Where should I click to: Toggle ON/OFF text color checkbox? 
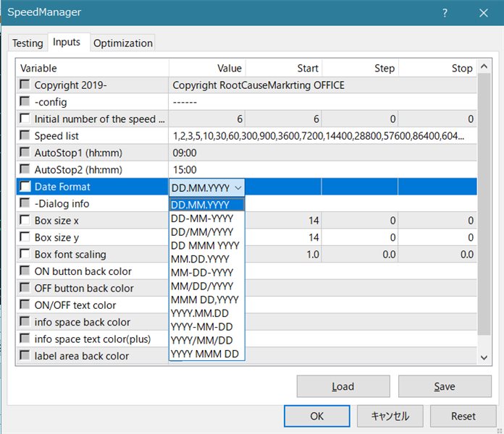click(x=25, y=305)
